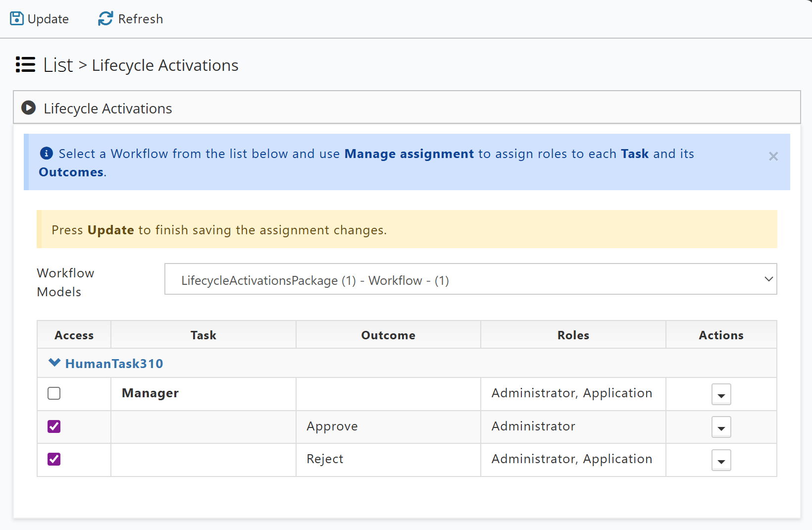
Task: Go back to List breadcrumb
Action: pos(58,65)
